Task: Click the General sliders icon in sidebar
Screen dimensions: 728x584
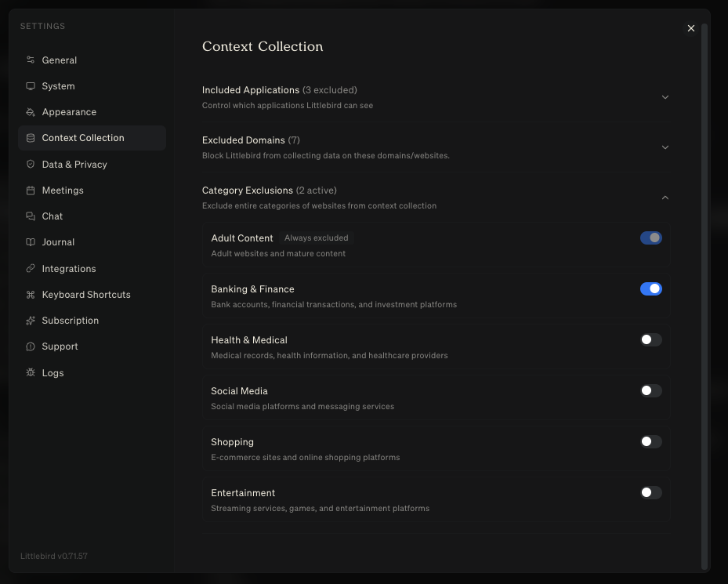Action: [31, 60]
